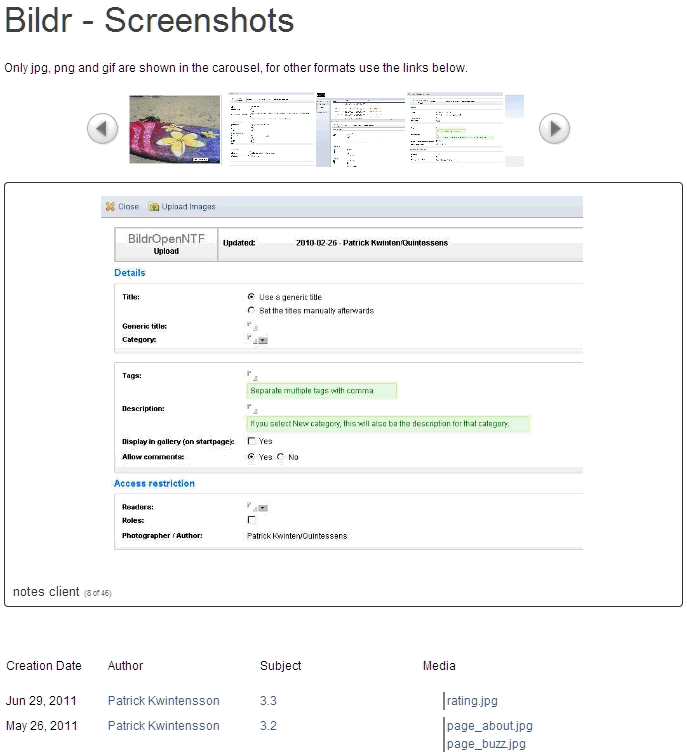Open the subject link 3.3
687x752 pixels.
point(268,701)
